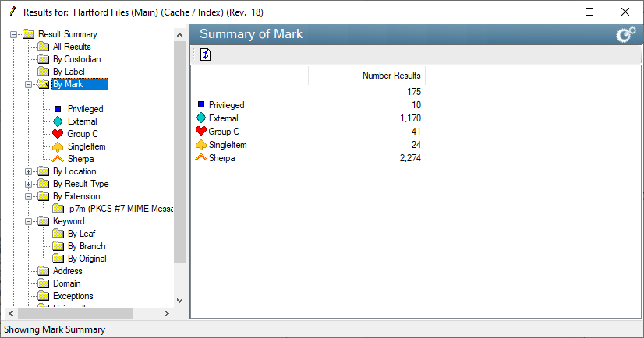
Task: Open the By Leaf keyword folder
Action: 81,234
